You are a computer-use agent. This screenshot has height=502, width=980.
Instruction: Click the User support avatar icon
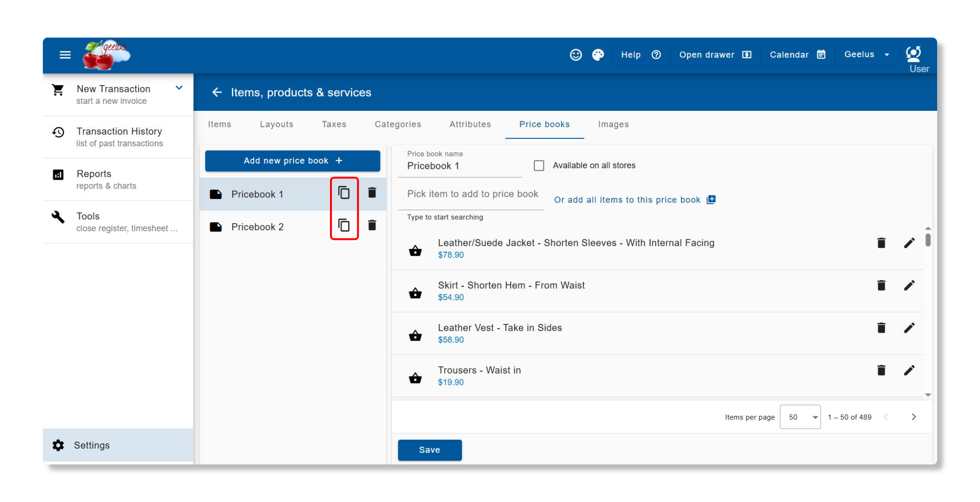point(913,54)
